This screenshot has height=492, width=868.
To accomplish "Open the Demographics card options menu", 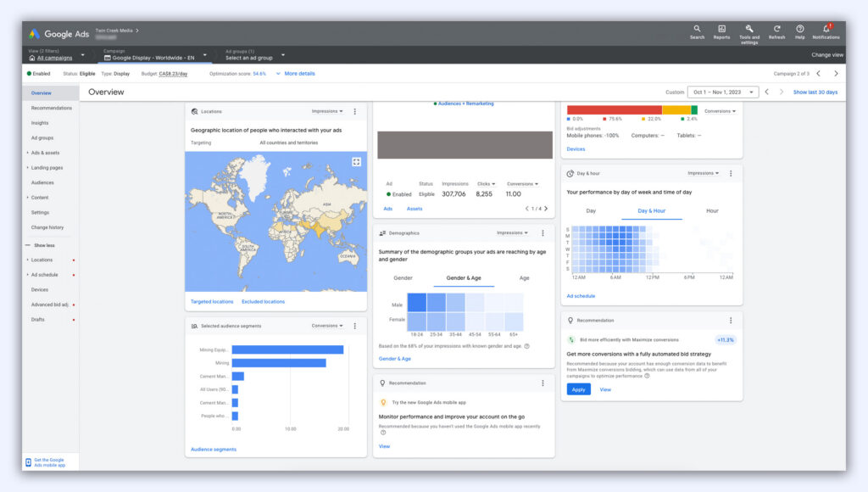I will (542, 233).
